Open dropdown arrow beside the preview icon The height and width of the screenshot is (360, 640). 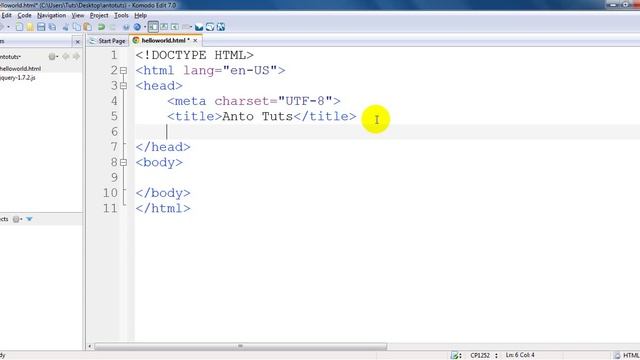pyautogui.click(x=144, y=27)
